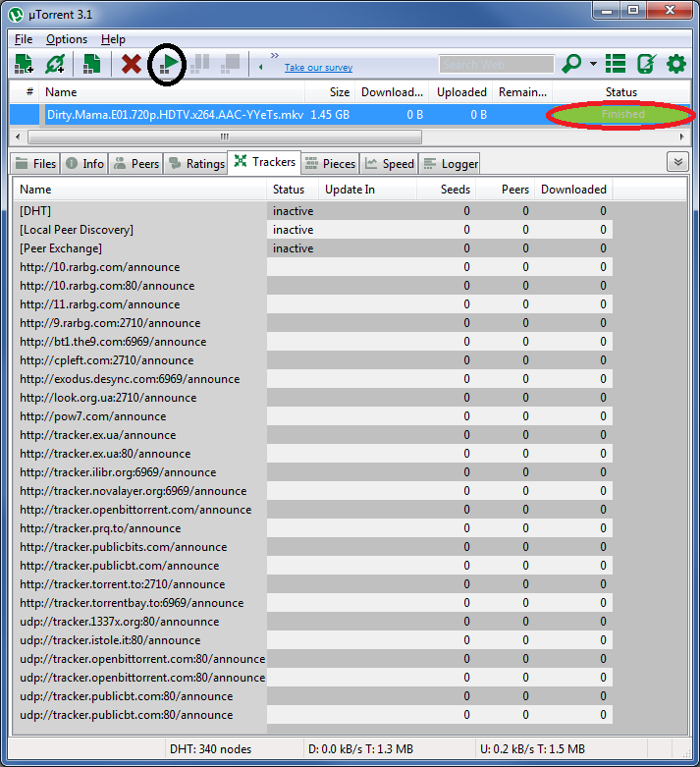The image size is (700, 767).
Task: Select tracker http://tracker.prq.to/announce
Action: tap(313, 528)
